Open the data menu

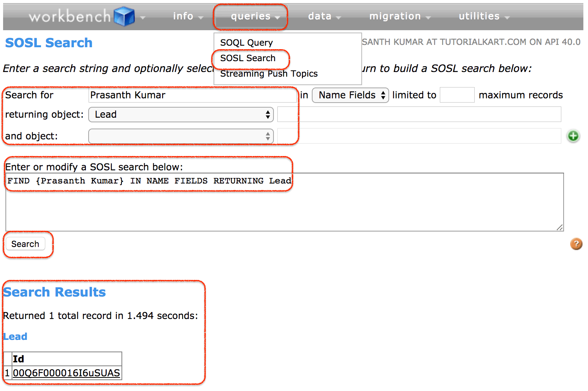click(x=320, y=16)
